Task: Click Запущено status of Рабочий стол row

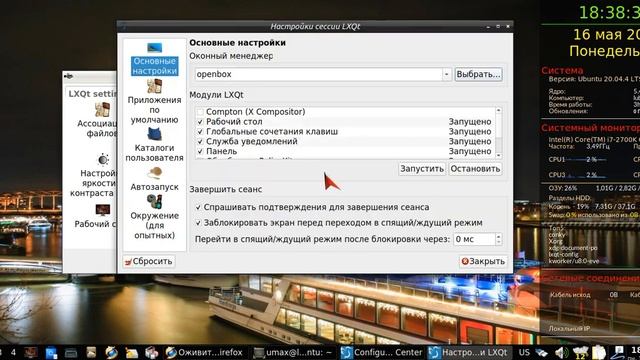Action: point(470,122)
